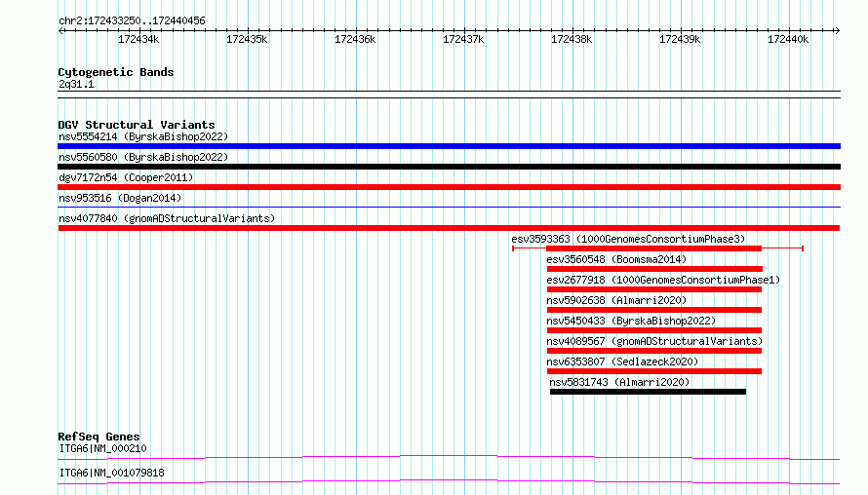The image size is (868, 495).
Task: Click ruler position 172439k
Action: [680, 39]
